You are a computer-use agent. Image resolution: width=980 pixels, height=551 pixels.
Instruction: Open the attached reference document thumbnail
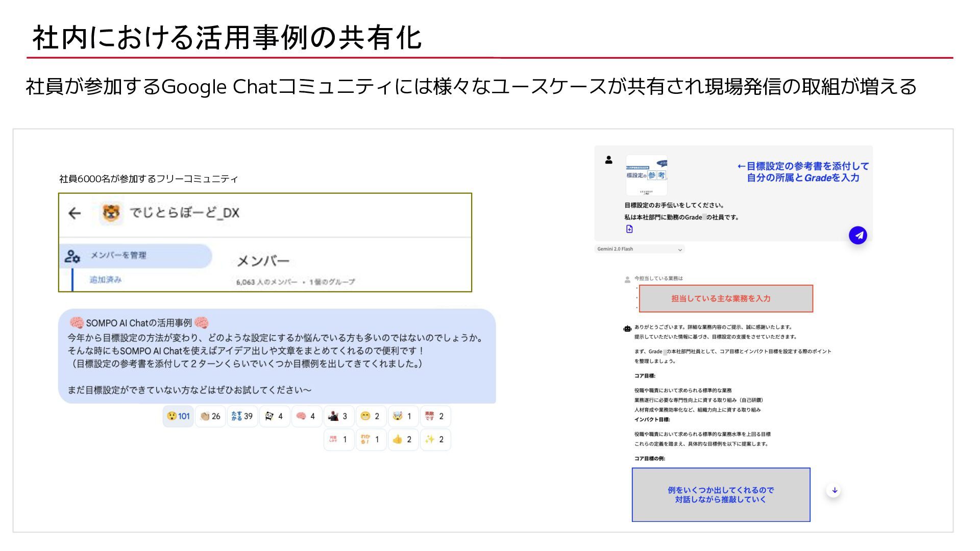(646, 175)
